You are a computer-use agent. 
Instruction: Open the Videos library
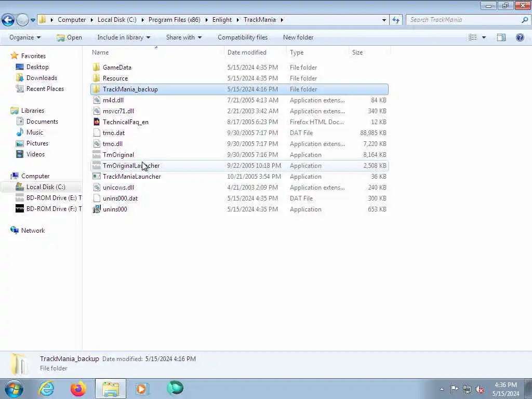coord(35,154)
